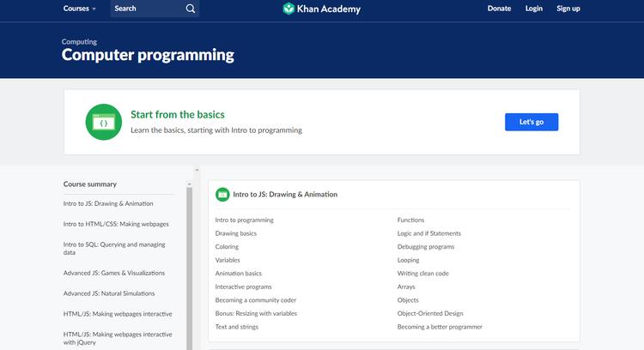The width and height of the screenshot is (644, 350).
Task: Select Intro to SQL in course summary
Action: [x=114, y=249]
